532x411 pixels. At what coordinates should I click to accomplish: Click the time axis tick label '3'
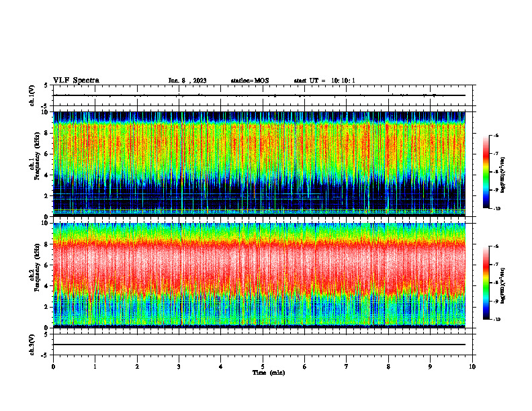[x=179, y=367]
